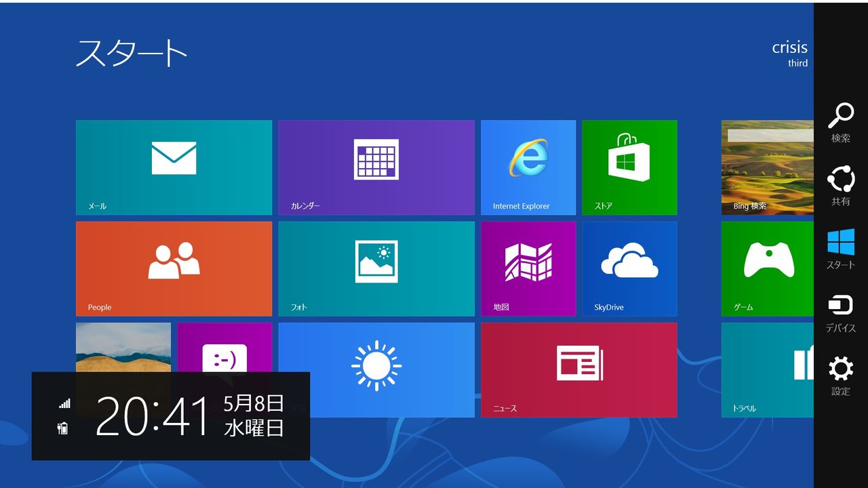Image resolution: width=868 pixels, height=488 pixels.
Task: Click the date text 5月8日
Action: click(254, 403)
